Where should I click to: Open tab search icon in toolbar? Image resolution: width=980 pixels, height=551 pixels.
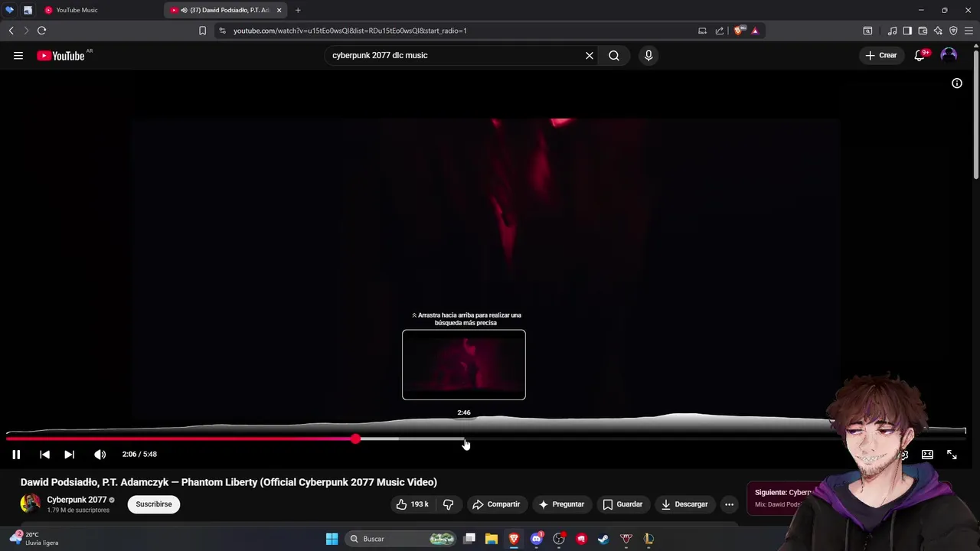click(867, 31)
